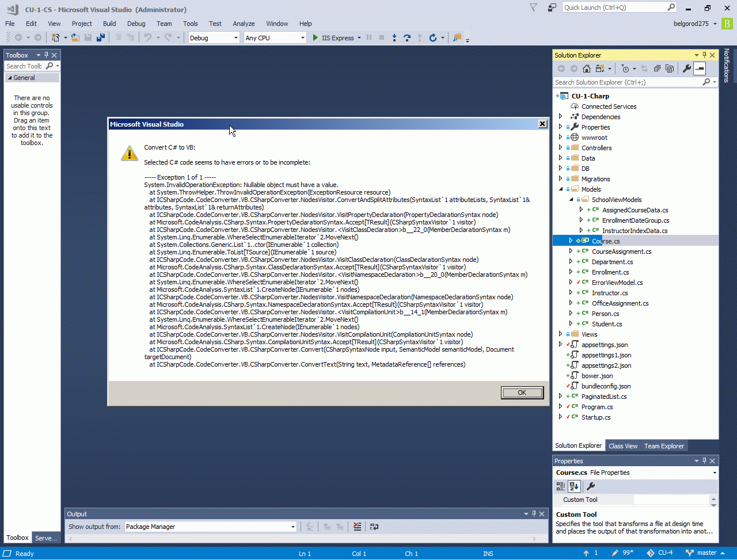Image resolution: width=737 pixels, height=560 pixels.
Task: Select appsettings.json in Solution Explorer
Action: point(605,345)
